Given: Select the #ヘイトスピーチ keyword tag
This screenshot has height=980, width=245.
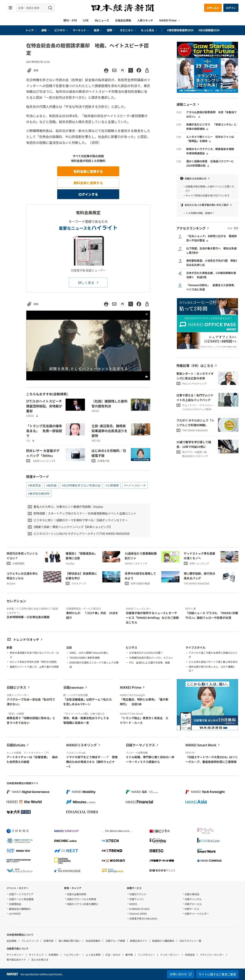Looking at the screenshot, I should 135,486.
